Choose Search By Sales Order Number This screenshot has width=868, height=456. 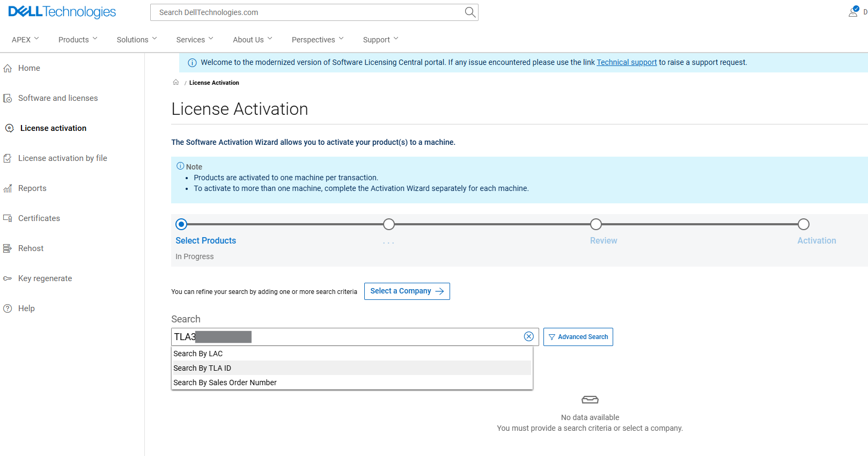pos(225,383)
